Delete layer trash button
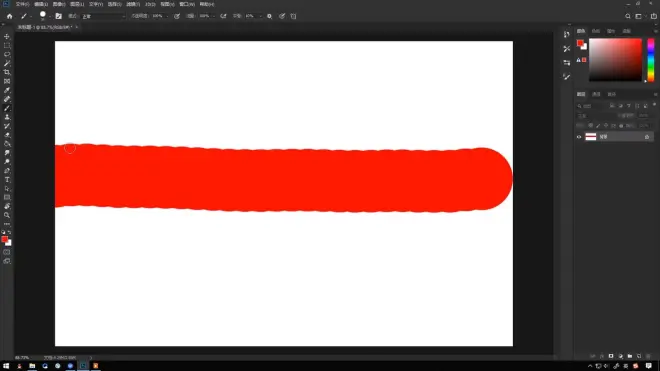 [648, 356]
